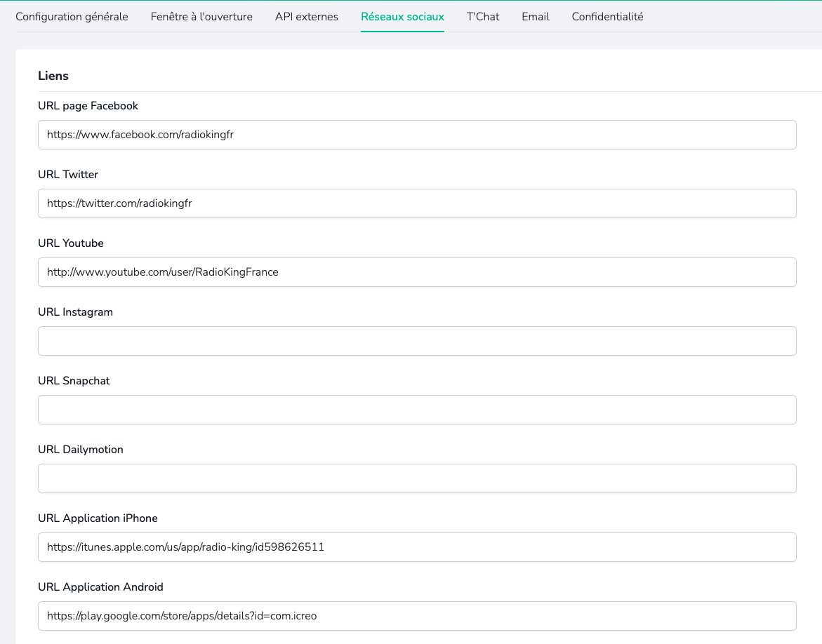Focus the empty Dailymotion URL field

point(417,478)
